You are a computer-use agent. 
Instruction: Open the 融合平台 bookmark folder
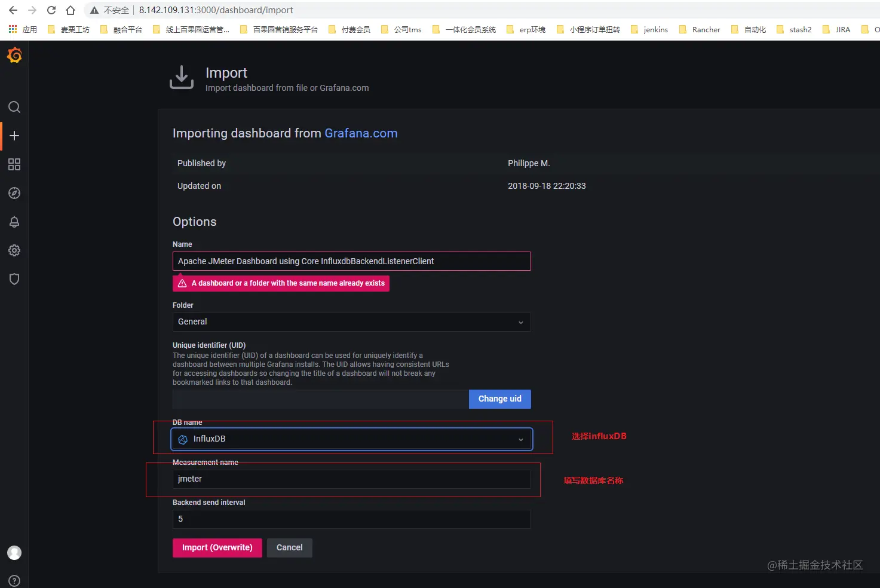click(x=121, y=29)
